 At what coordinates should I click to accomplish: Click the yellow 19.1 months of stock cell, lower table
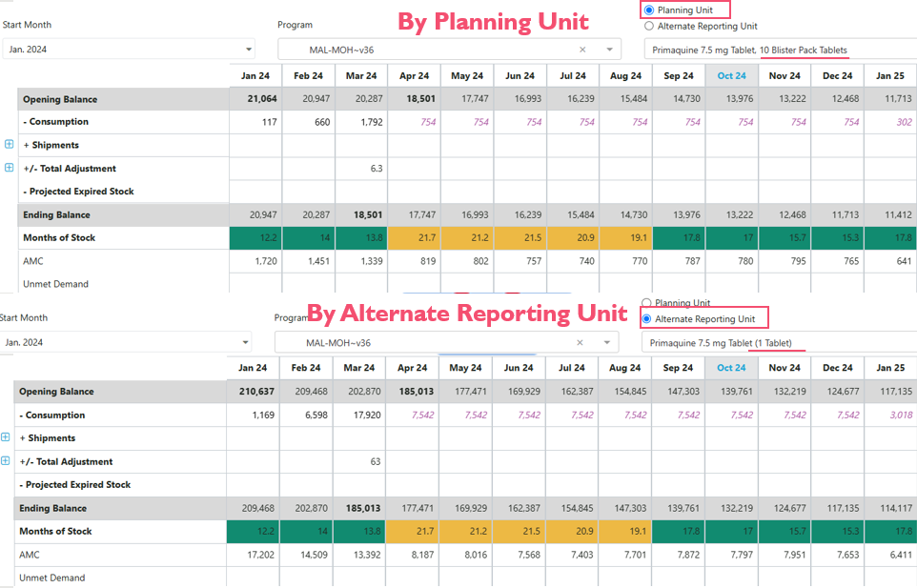click(625, 532)
